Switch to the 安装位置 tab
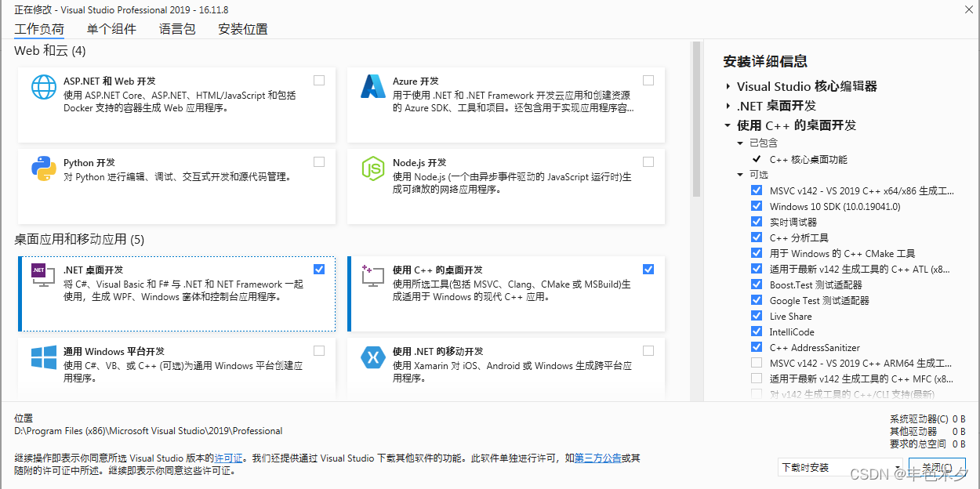980x489 pixels. [x=243, y=29]
